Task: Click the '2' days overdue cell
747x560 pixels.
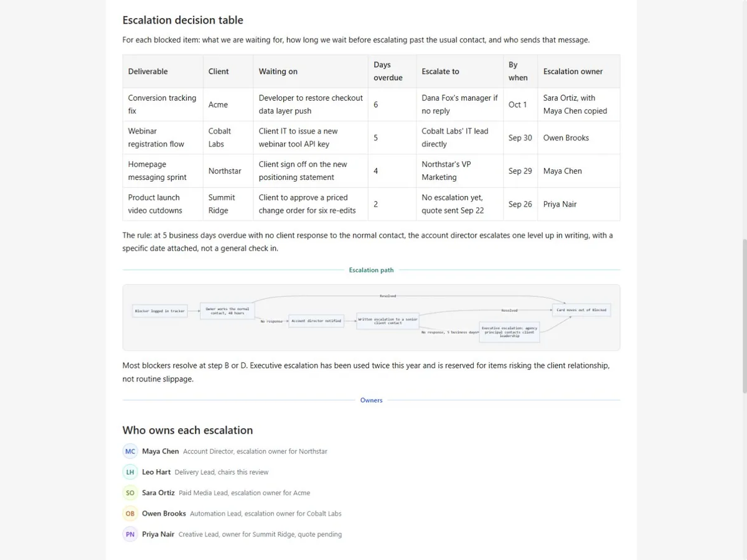Action: 392,204
